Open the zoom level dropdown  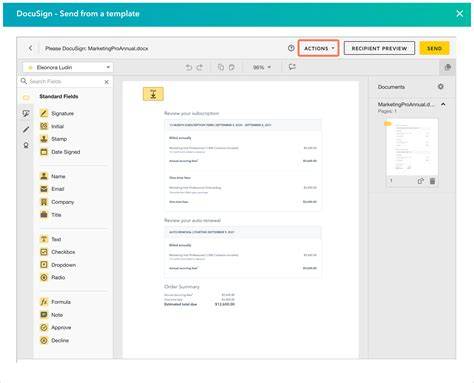click(x=262, y=67)
